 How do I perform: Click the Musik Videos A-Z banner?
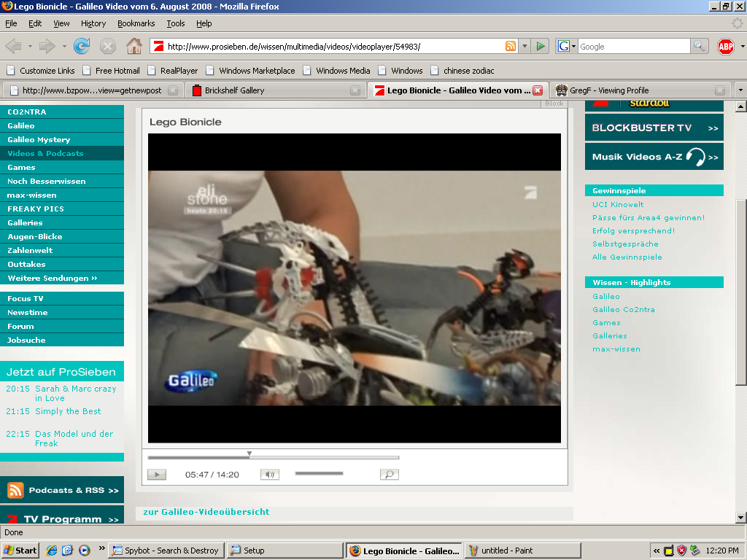654,157
